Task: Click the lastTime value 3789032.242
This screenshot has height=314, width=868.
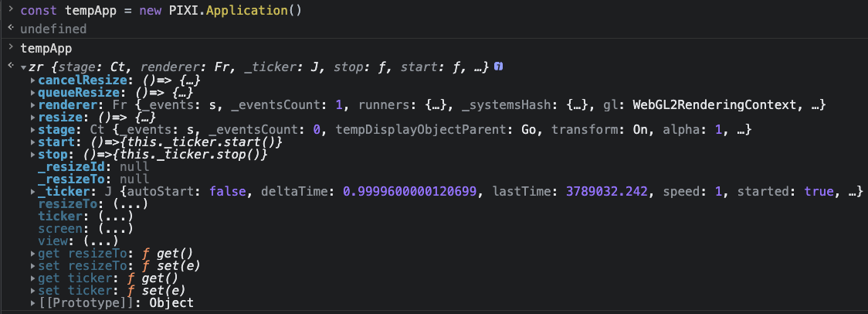Action: pyautogui.click(x=607, y=191)
